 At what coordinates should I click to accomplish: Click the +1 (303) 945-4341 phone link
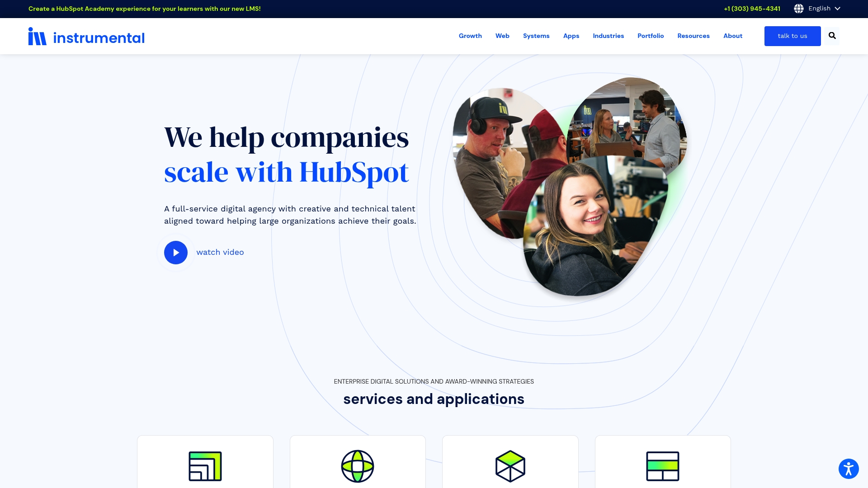click(x=752, y=9)
